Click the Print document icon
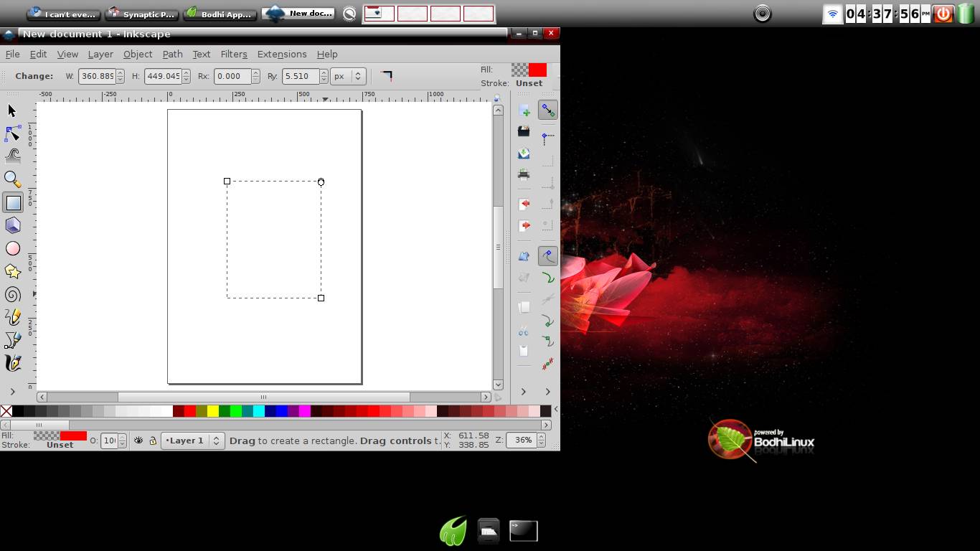Image resolution: width=980 pixels, height=551 pixels. click(x=524, y=174)
